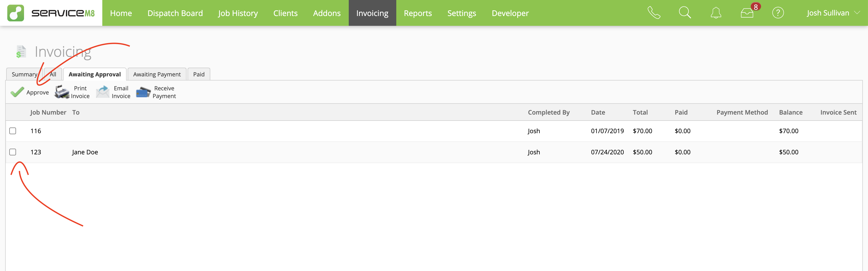Open the help question mark icon
The image size is (868, 271).
(x=778, y=13)
